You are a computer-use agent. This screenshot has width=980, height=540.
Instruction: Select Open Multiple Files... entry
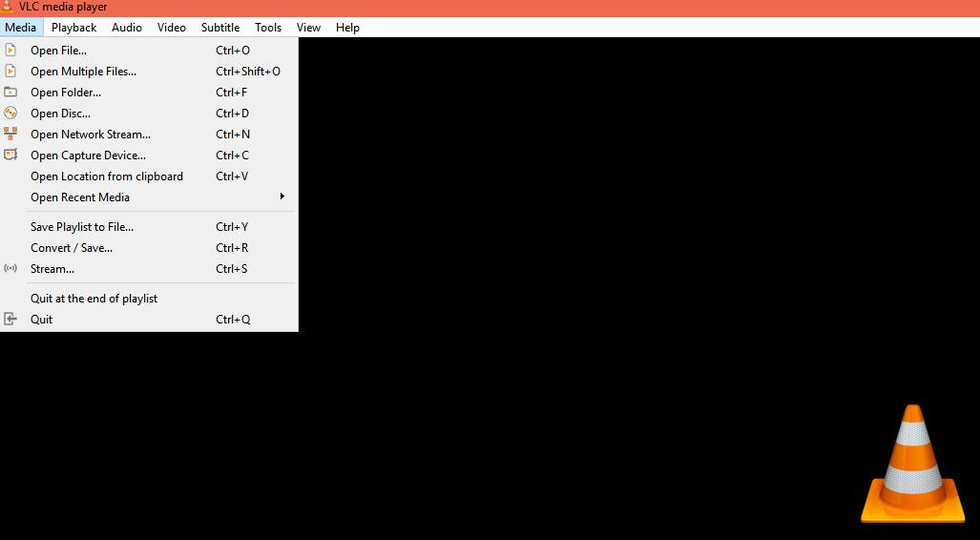tap(149, 72)
